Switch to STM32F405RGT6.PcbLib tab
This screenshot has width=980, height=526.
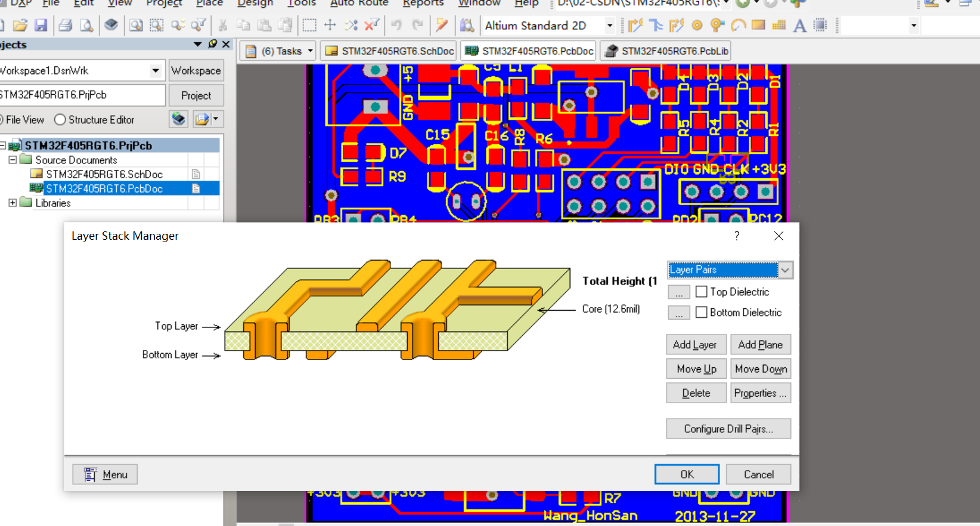pos(666,51)
